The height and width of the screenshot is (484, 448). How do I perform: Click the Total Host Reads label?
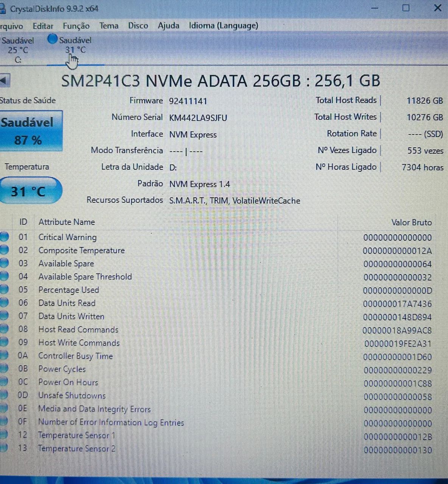[x=346, y=100]
